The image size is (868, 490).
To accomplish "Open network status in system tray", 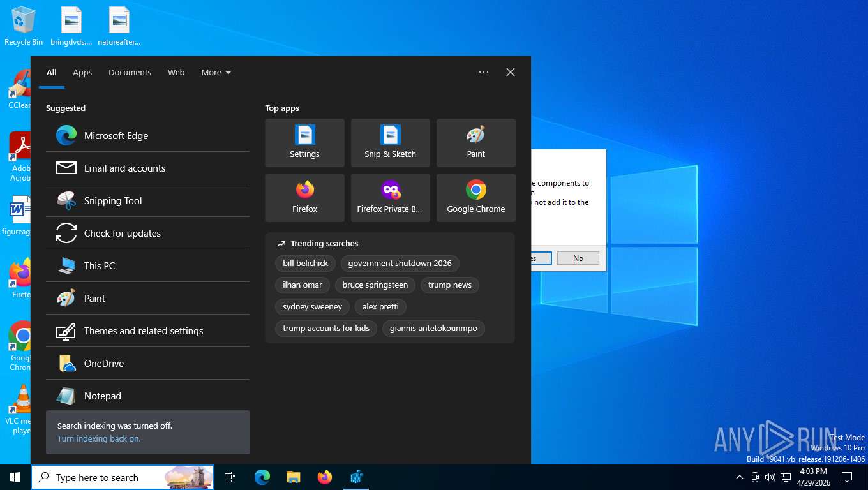I will (x=786, y=477).
